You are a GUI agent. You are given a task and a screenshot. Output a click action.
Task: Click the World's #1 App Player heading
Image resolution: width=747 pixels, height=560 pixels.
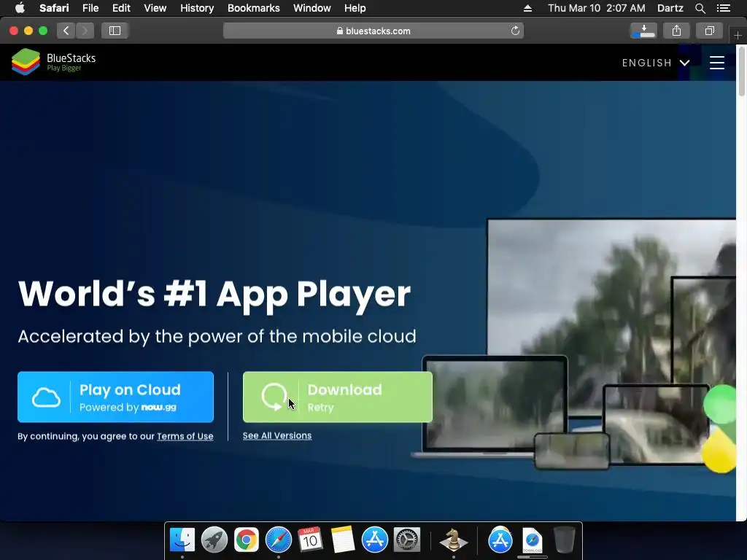214,295
